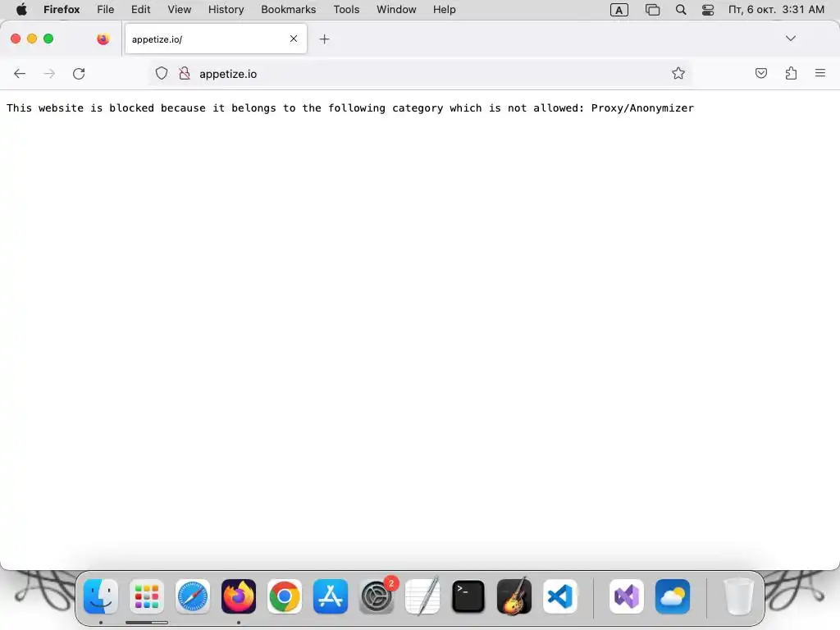The image size is (840, 630).
Task: Launch Safari from the Dock
Action: click(x=193, y=596)
